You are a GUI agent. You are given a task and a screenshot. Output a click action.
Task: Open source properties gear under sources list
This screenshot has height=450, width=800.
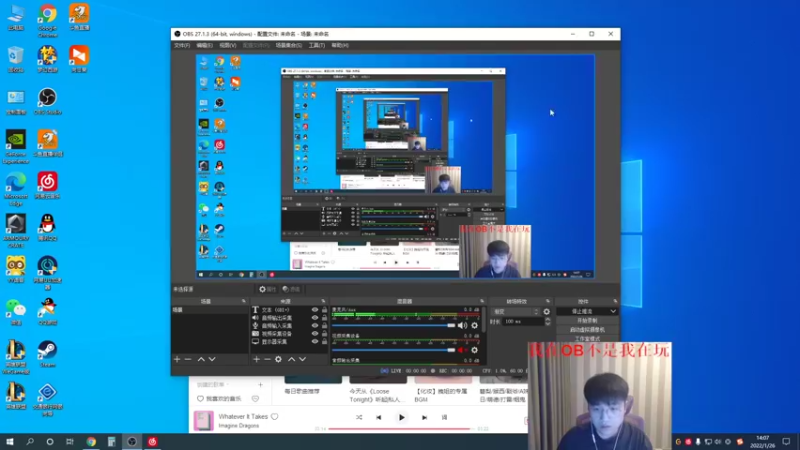pyautogui.click(x=278, y=359)
